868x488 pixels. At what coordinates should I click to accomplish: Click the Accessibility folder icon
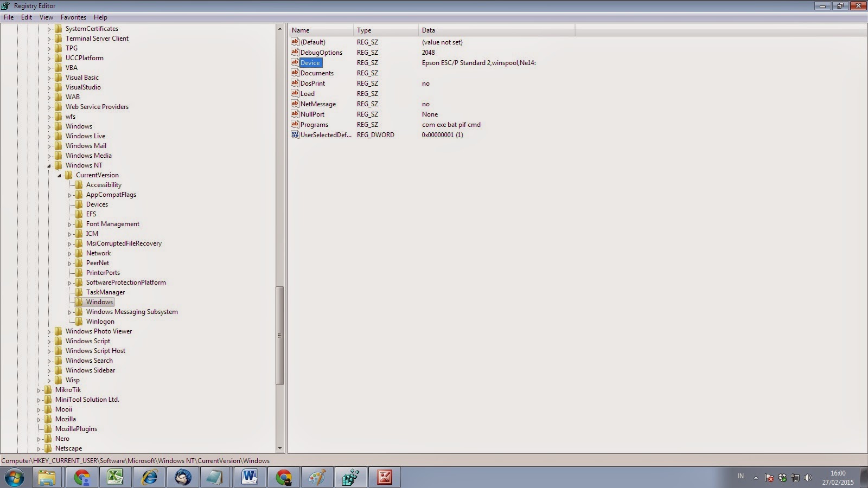pyautogui.click(x=79, y=185)
